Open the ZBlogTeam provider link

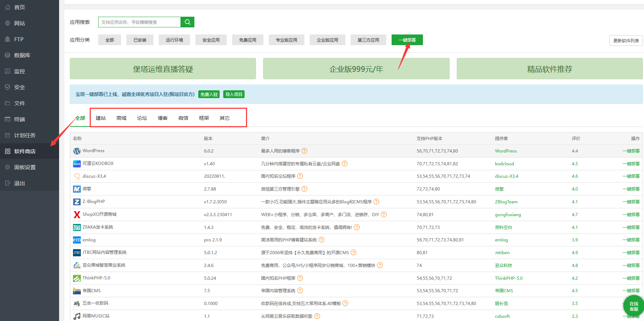506,202
